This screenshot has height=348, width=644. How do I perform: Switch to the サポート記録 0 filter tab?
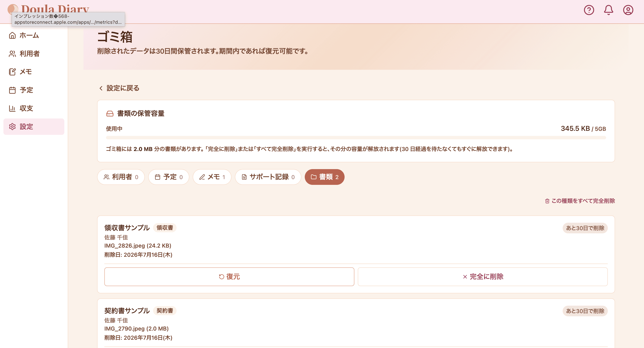(x=268, y=177)
